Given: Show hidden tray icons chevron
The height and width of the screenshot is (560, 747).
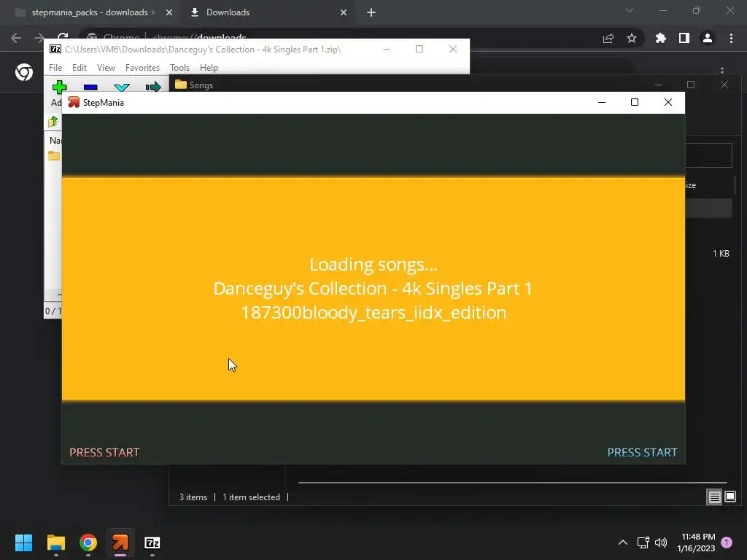Looking at the screenshot, I should 623,542.
